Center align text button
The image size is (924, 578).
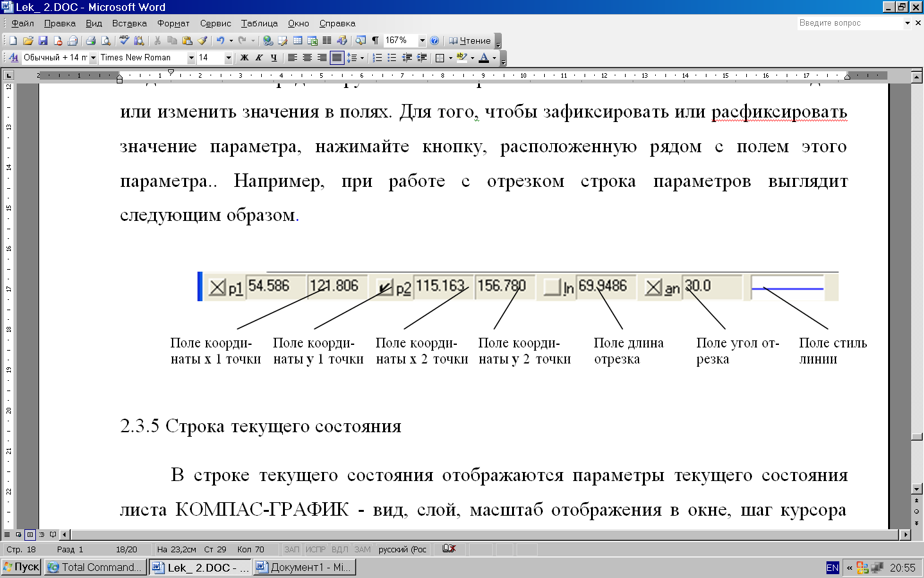tap(307, 58)
